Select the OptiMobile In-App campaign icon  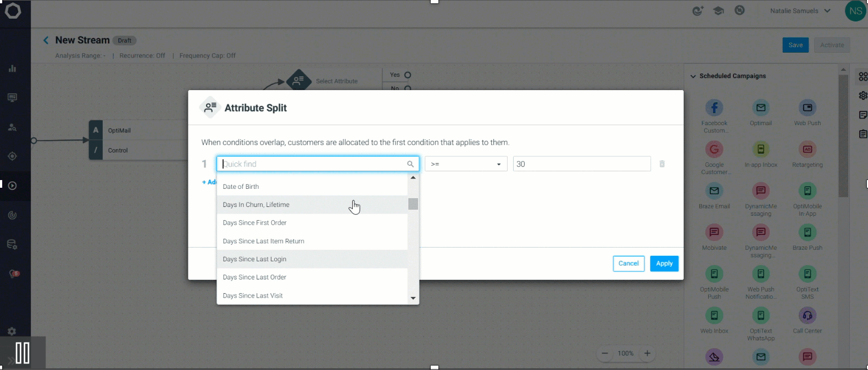click(808, 191)
